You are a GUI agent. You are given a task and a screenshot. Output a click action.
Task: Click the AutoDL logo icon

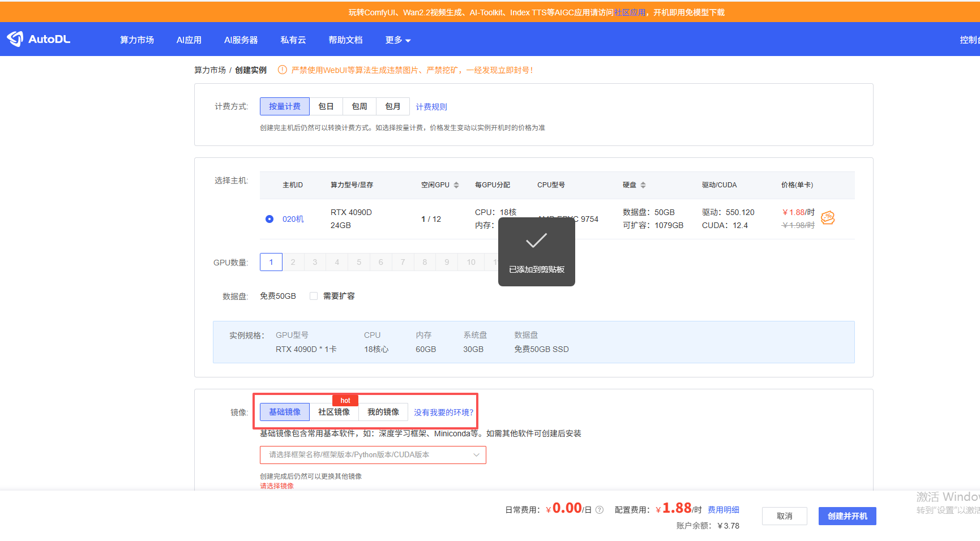point(15,39)
